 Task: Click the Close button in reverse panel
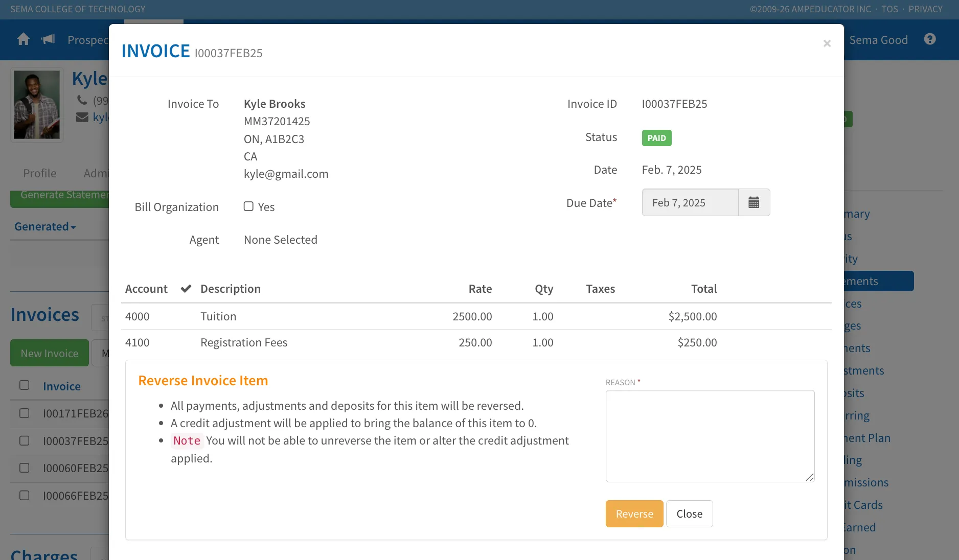(x=689, y=514)
